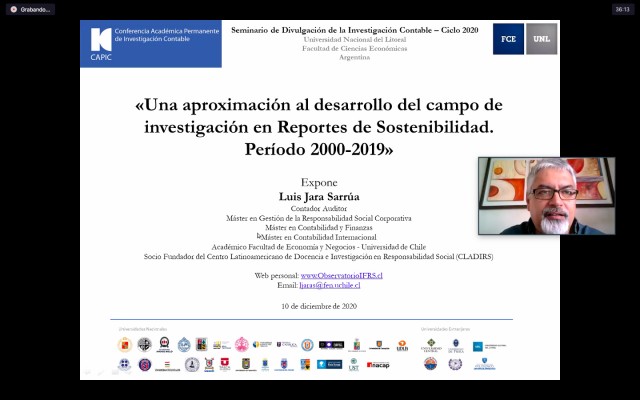Click the Seminario de Divulgación header text

click(x=355, y=30)
